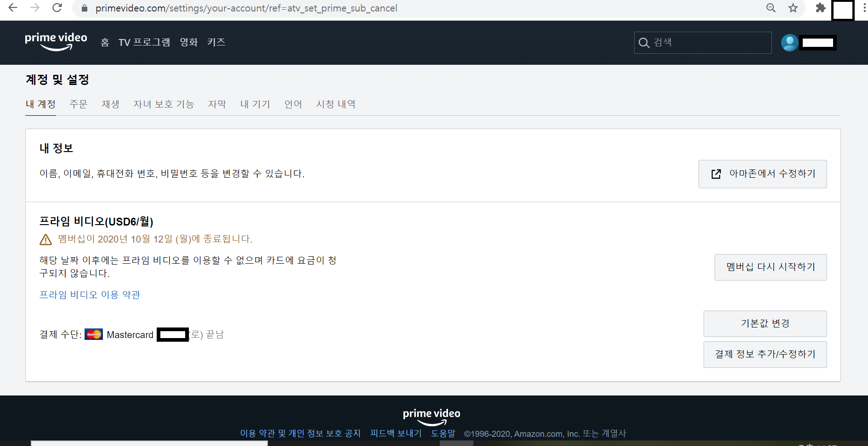This screenshot has width=868, height=446.
Task: Click the browser forward arrow
Action: tap(35, 8)
